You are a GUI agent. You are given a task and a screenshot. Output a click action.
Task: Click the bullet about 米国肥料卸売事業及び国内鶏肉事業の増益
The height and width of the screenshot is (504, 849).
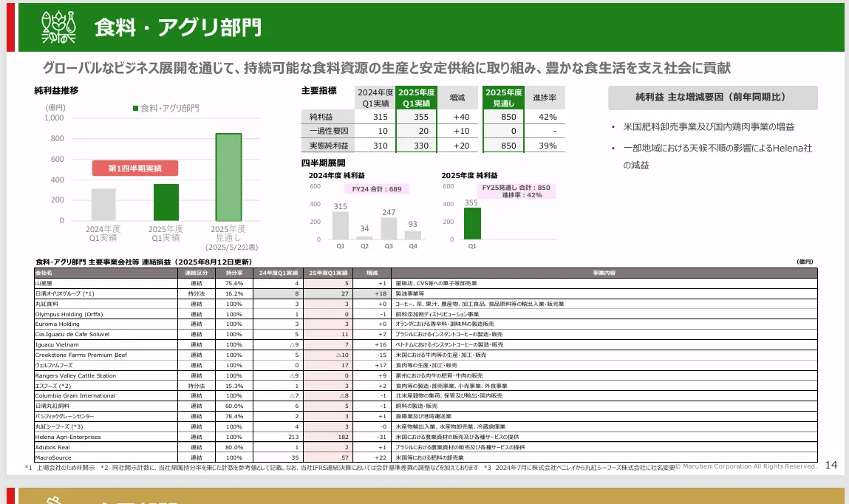point(708,126)
